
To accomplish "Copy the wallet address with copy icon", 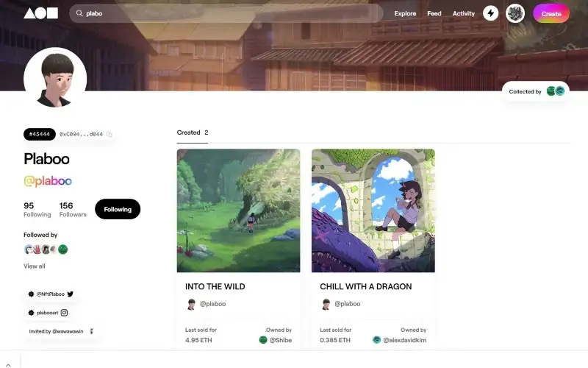I will (x=110, y=134).
